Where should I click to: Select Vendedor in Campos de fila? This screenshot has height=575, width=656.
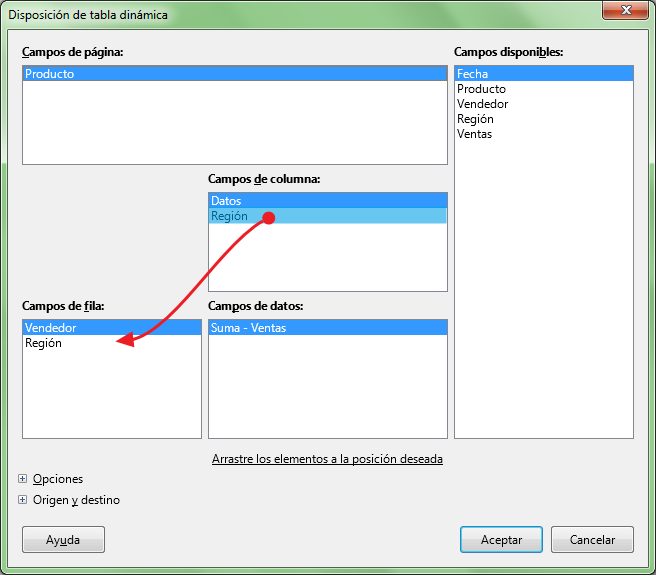[50, 328]
